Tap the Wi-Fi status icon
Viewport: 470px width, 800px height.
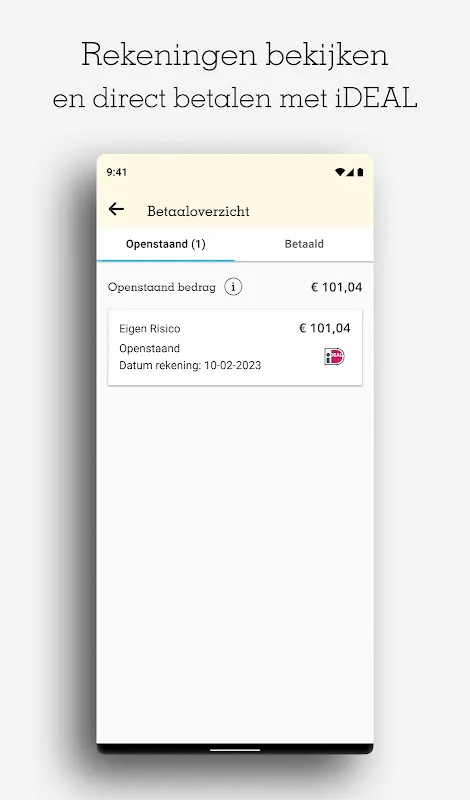(x=339, y=172)
